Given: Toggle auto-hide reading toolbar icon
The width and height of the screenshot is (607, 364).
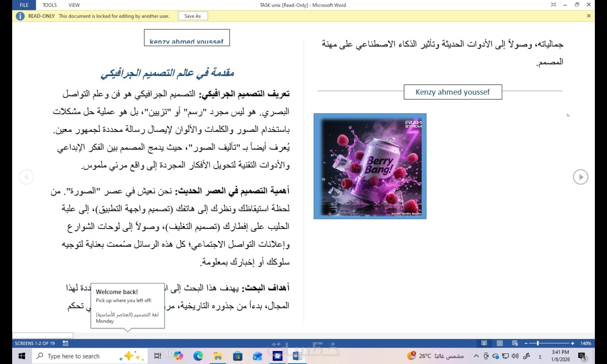Looking at the screenshot, I should pos(554,5).
